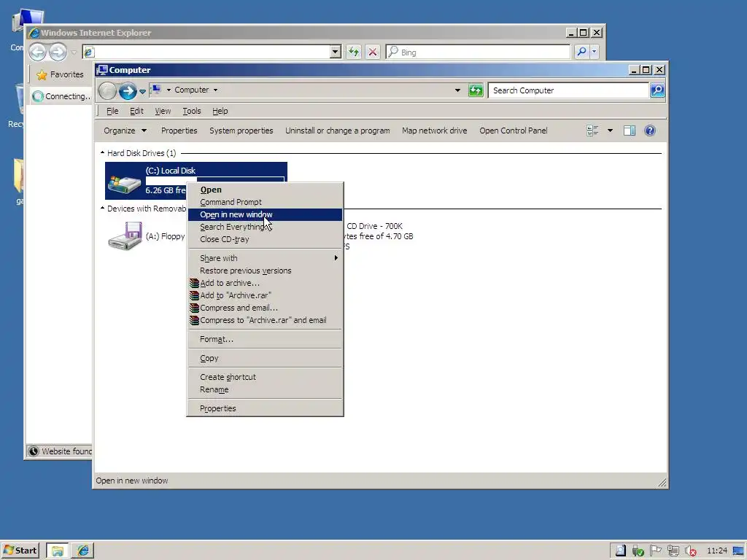Click inside the Search Computer field
747x560 pixels.
(568, 90)
